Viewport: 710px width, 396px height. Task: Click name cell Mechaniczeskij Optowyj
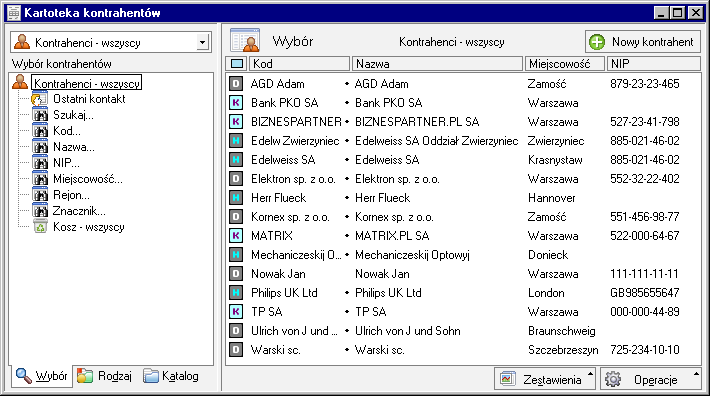coord(412,255)
